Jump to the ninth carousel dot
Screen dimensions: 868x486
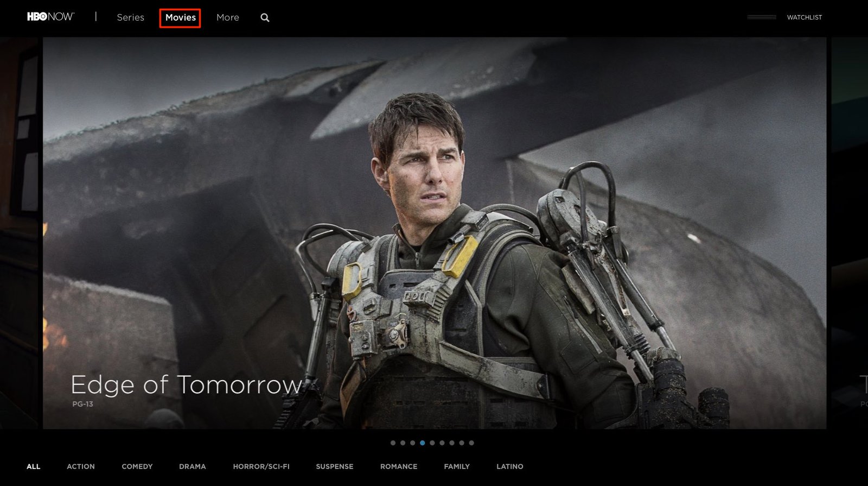tap(471, 443)
